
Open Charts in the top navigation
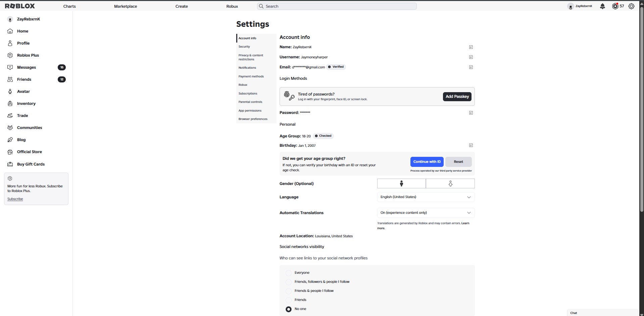(x=69, y=6)
